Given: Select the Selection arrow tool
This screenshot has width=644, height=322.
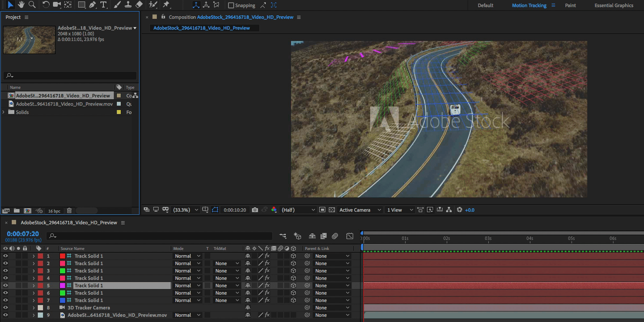Looking at the screenshot, I should [11, 4].
